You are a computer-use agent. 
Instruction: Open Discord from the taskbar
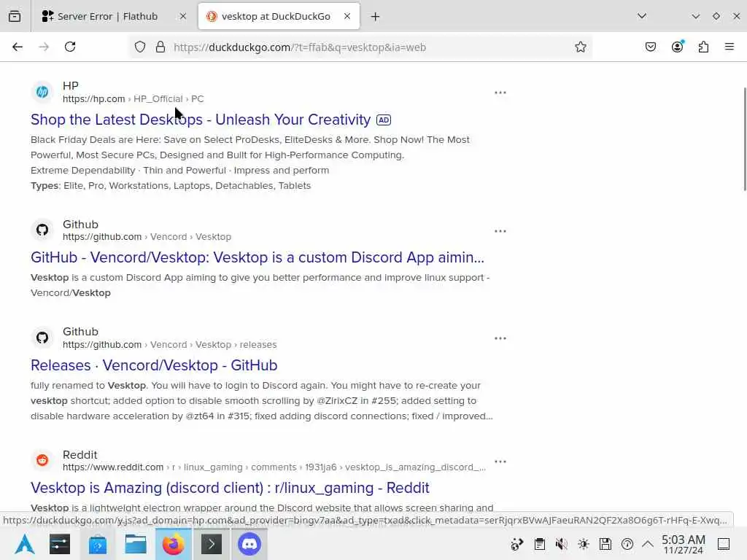[249, 544]
